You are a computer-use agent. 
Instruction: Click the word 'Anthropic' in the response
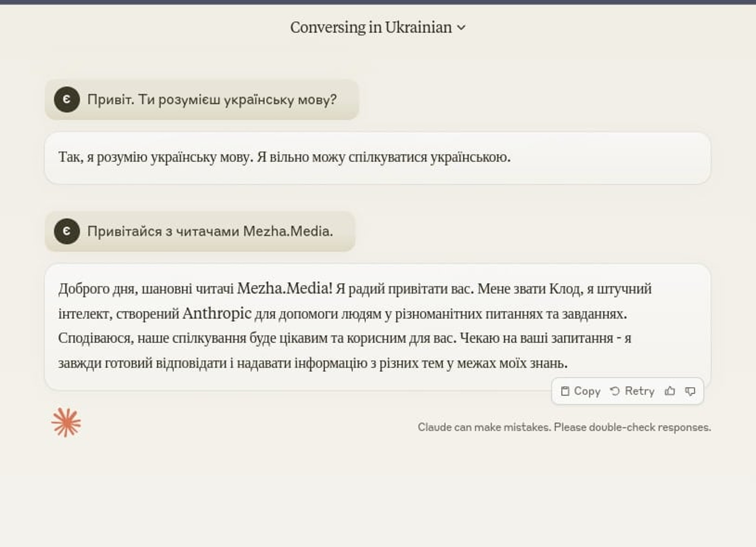pyautogui.click(x=217, y=313)
